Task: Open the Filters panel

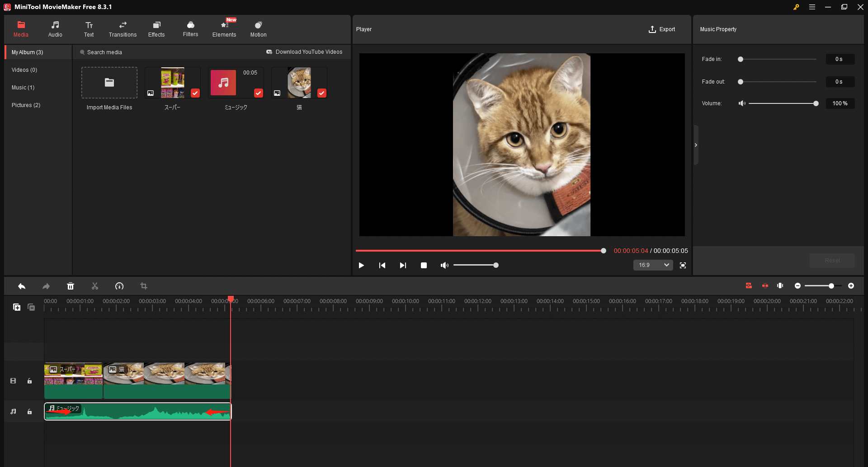Action: click(x=190, y=28)
